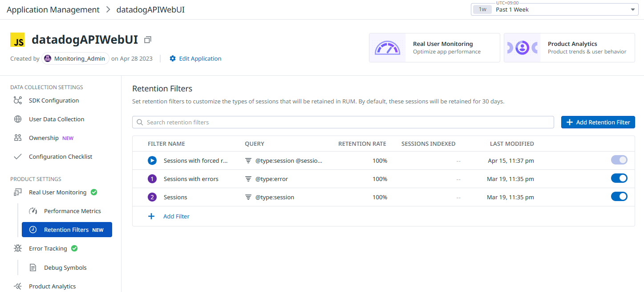Click the query filter icon for @type:session row 2

[x=248, y=197]
